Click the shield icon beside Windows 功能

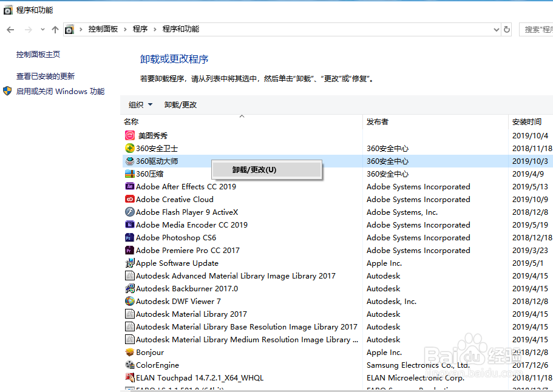(x=7, y=91)
